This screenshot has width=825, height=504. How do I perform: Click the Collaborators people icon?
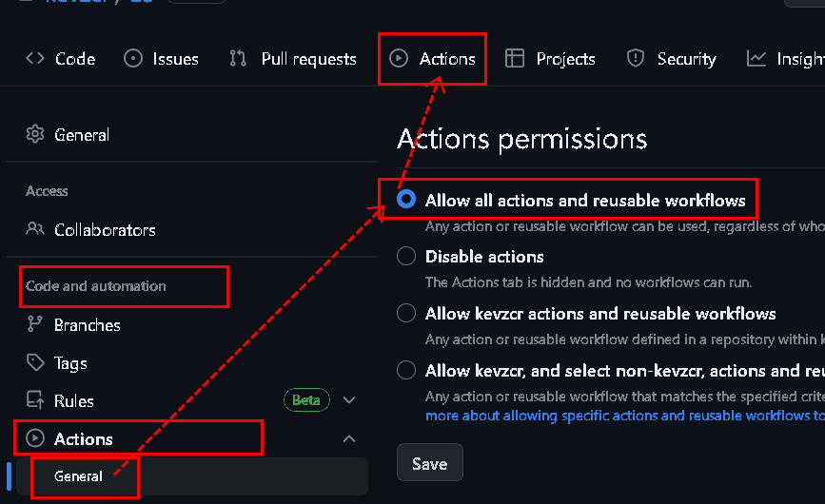click(x=35, y=229)
